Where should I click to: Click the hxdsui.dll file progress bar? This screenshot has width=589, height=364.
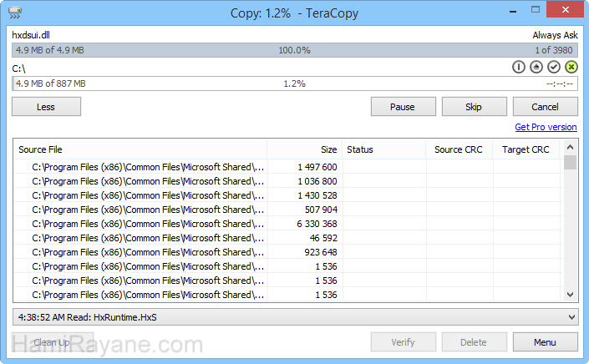click(295, 50)
